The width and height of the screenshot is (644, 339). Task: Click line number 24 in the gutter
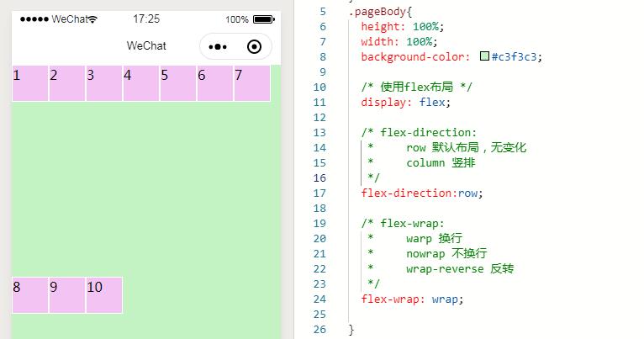(319, 299)
